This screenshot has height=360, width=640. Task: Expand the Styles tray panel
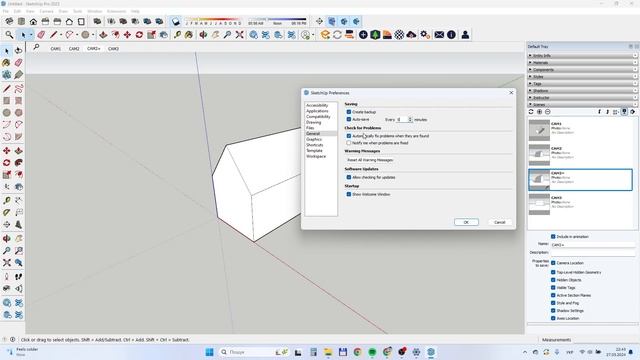(x=582, y=77)
